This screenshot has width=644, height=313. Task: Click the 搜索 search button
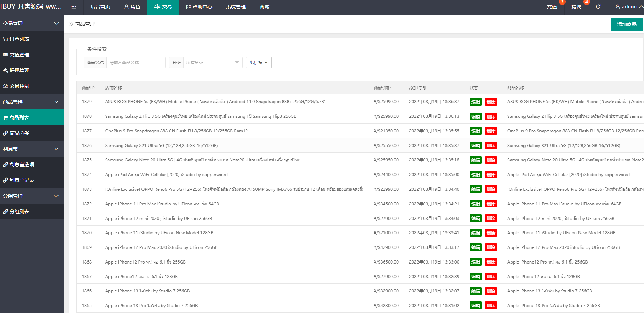click(259, 63)
